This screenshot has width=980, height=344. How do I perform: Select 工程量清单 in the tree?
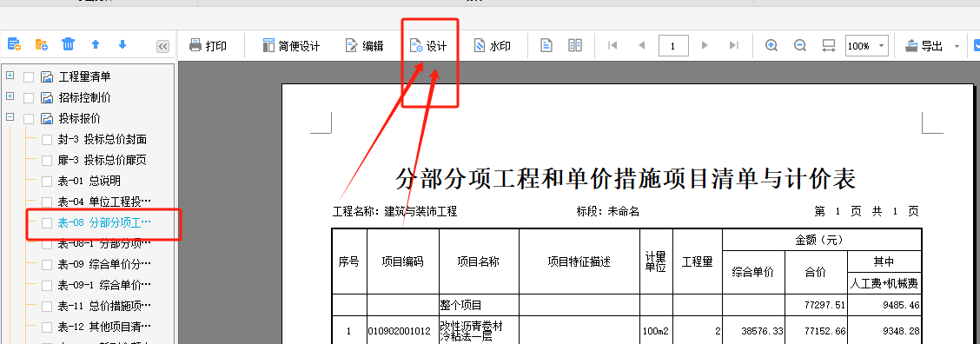click(x=84, y=77)
